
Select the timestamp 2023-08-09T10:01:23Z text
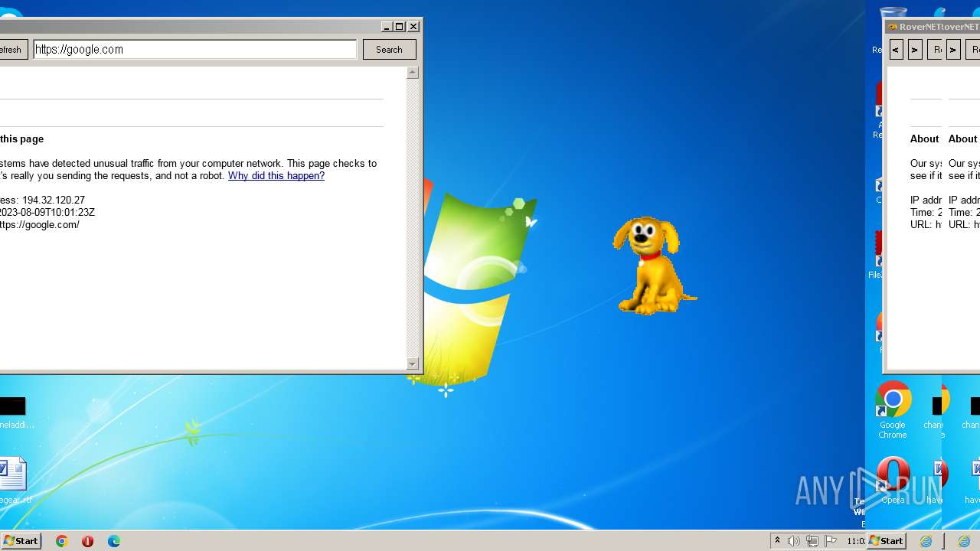47,212
